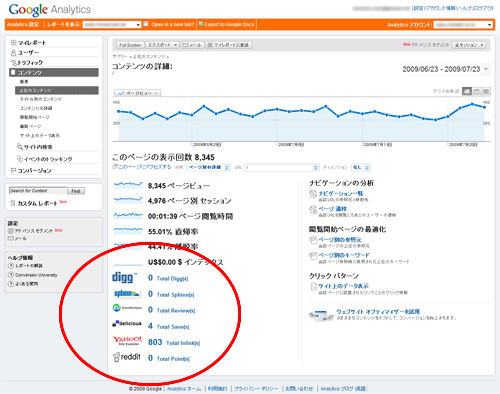The height and width of the screenshot is (394, 500).
Task: Open the Conversion University help link
Action: pyautogui.click(x=36, y=275)
